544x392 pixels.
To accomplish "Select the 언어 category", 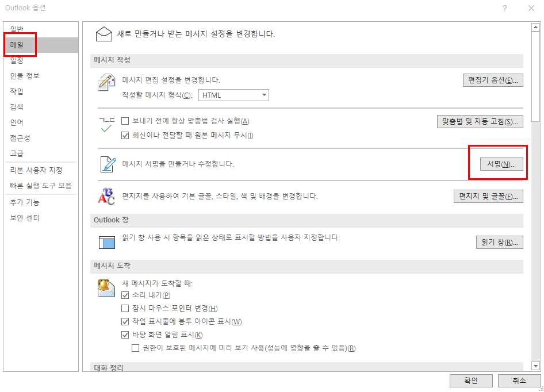I will [41, 122].
